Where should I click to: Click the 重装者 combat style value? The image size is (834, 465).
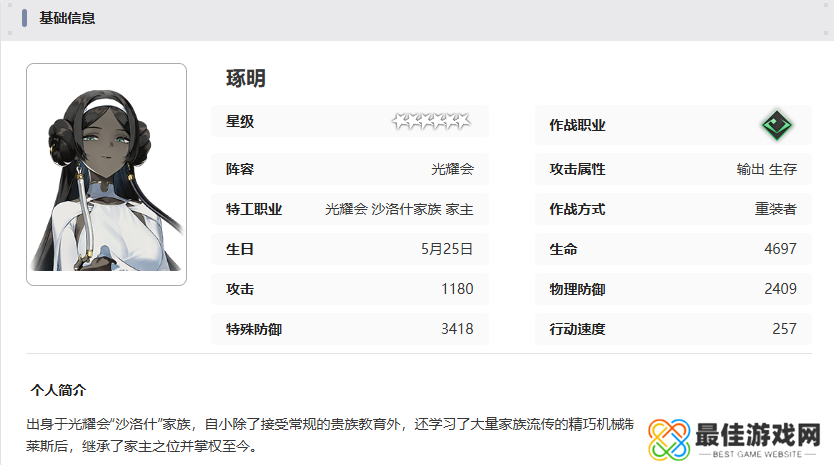(775, 209)
